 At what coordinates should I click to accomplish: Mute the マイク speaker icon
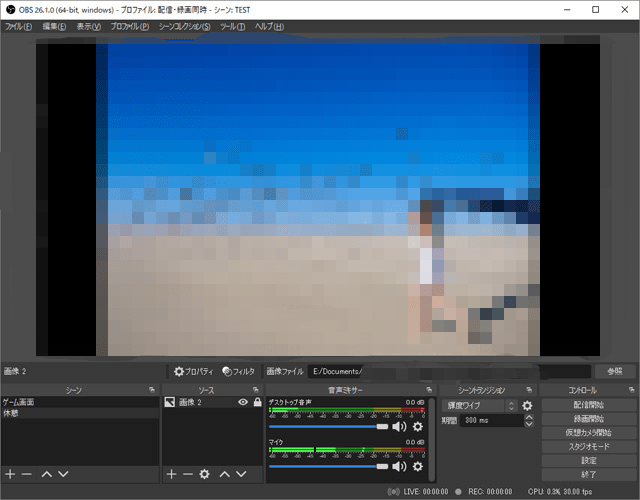(399, 466)
